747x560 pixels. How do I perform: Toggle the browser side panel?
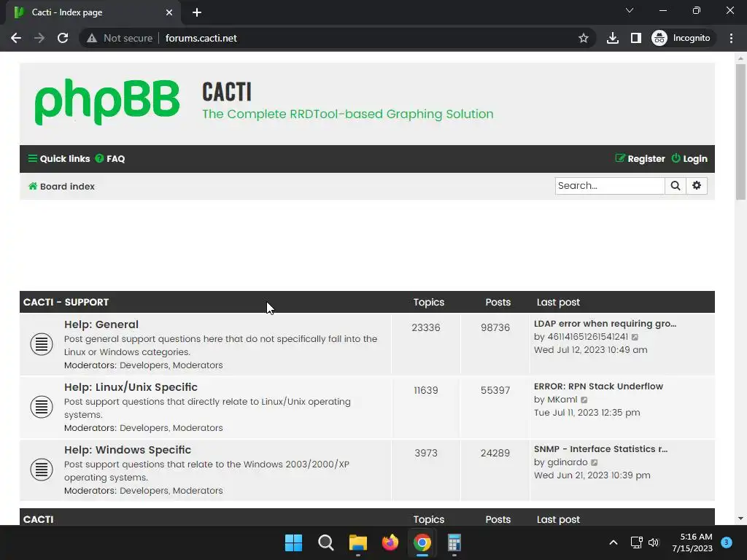635,38
